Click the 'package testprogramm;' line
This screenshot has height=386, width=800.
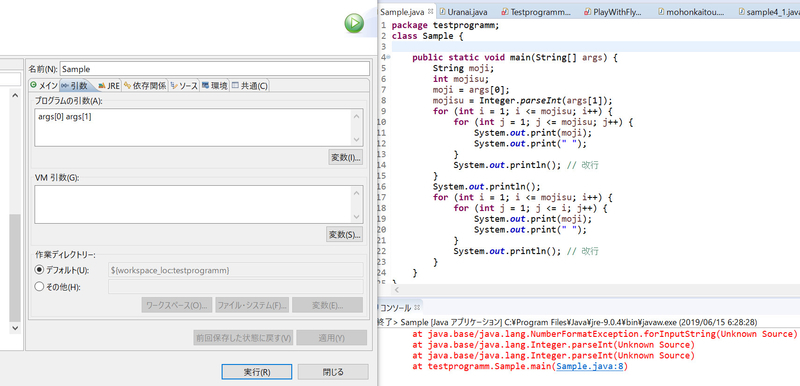445,25
